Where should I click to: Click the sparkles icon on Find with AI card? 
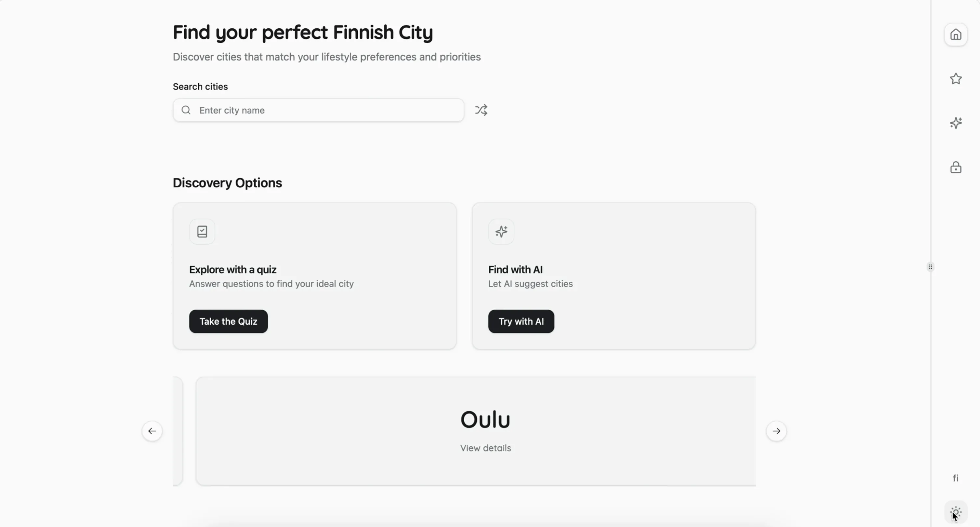(x=501, y=231)
